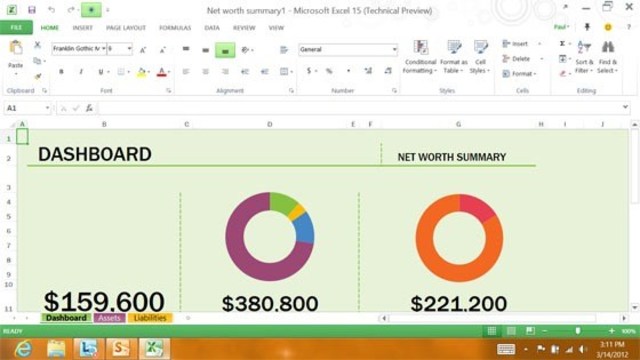
Task: Open the font name dropdown
Action: point(104,49)
